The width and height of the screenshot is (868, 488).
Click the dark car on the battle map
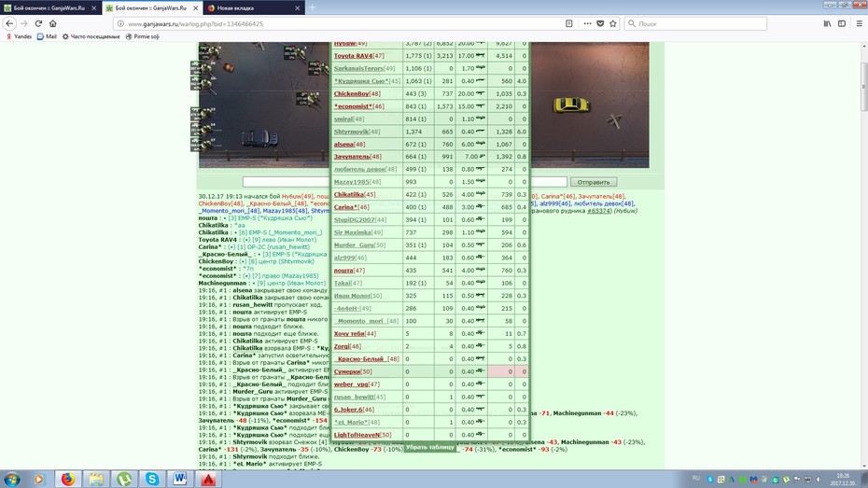click(259, 138)
